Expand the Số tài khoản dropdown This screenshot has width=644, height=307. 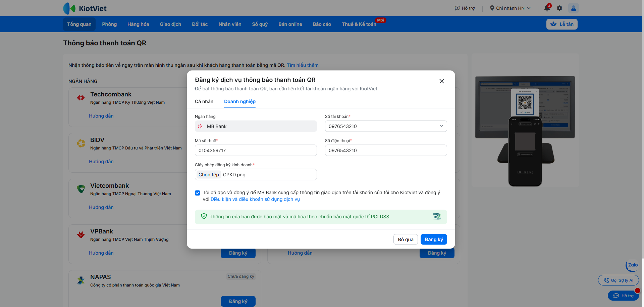pos(386,126)
